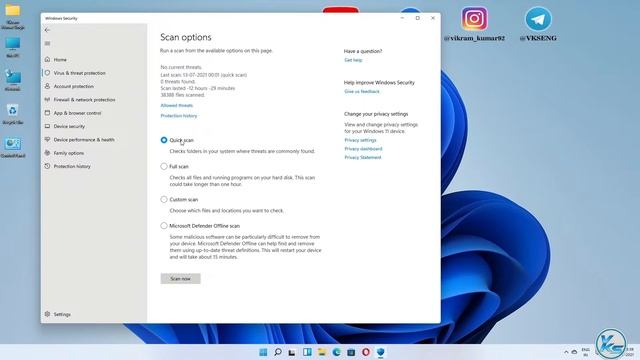Click the 'No current threats.' status text
Viewport: 640px width, 360px height.
point(181,67)
